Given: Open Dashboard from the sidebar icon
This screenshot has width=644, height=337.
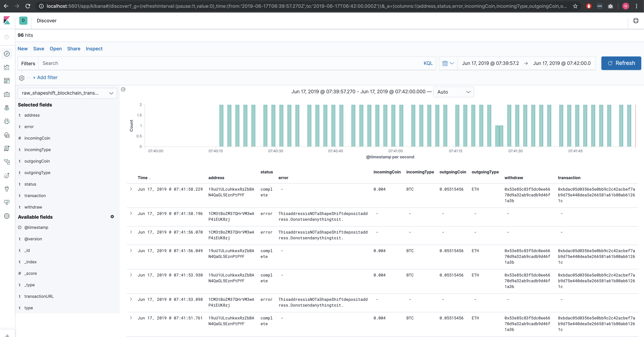Looking at the screenshot, I should [x=7, y=81].
